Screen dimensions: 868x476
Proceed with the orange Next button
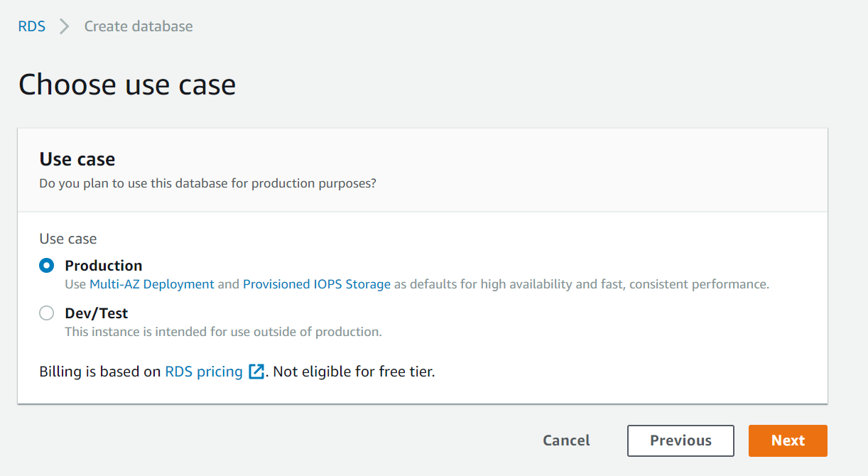[x=788, y=440]
